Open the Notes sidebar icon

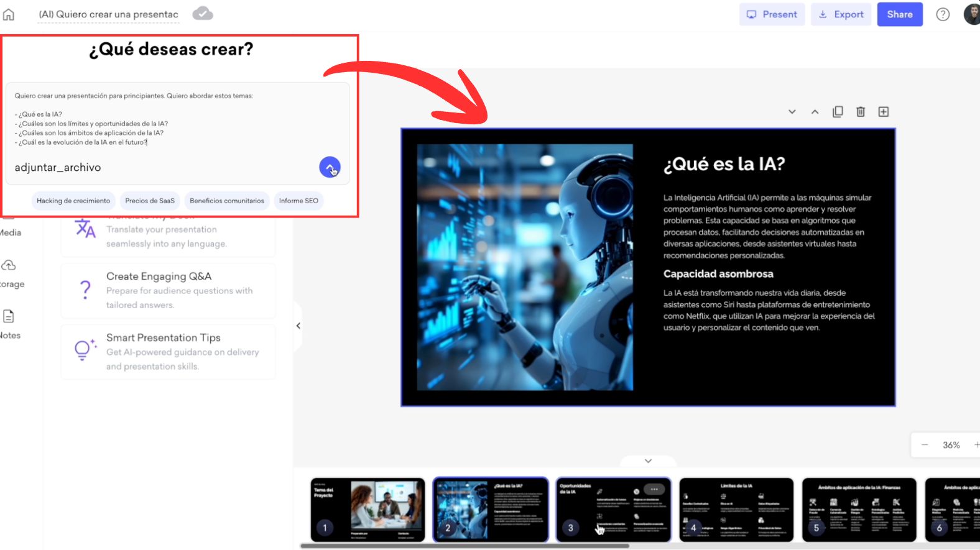pyautogui.click(x=9, y=316)
